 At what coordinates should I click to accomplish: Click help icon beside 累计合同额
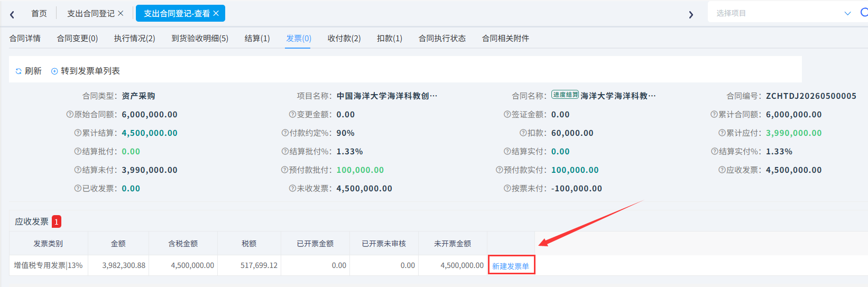tap(714, 114)
